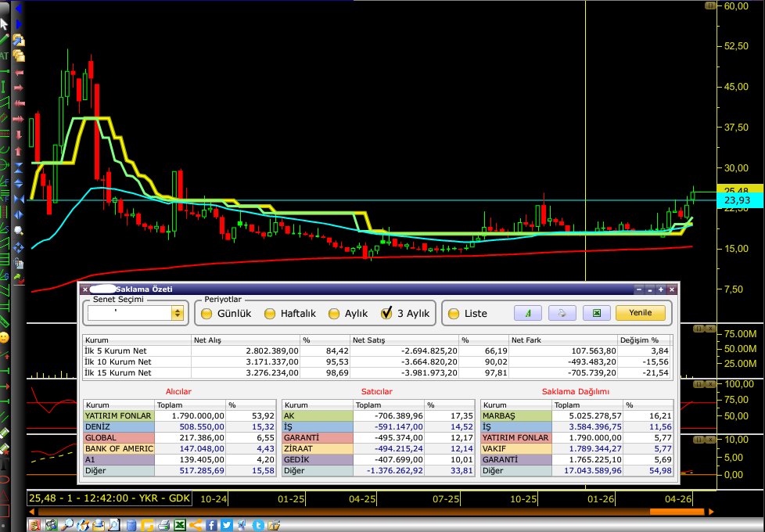The width and height of the screenshot is (765, 532).
Task: Click the Net Satış column header
Action: click(x=405, y=340)
